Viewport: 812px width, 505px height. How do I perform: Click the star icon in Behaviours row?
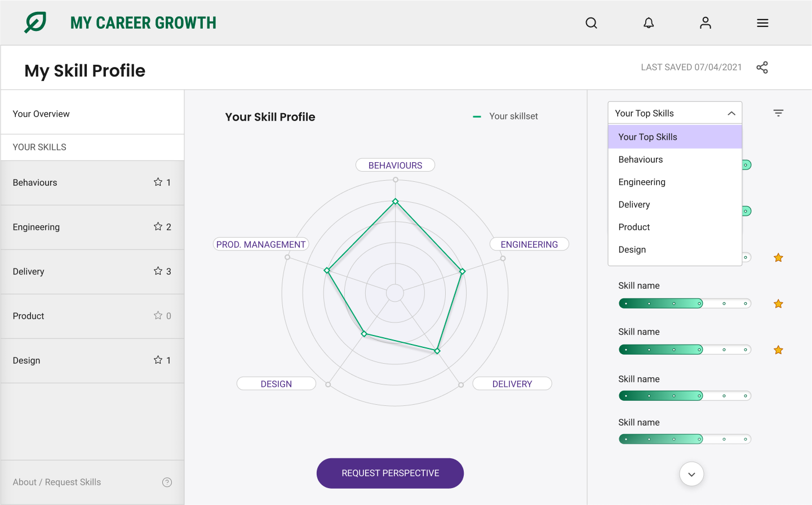(158, 182)
